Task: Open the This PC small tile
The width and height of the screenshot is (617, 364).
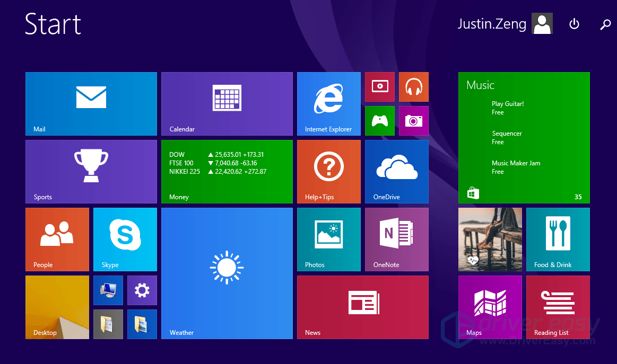Action: click(x=108, y=290)
